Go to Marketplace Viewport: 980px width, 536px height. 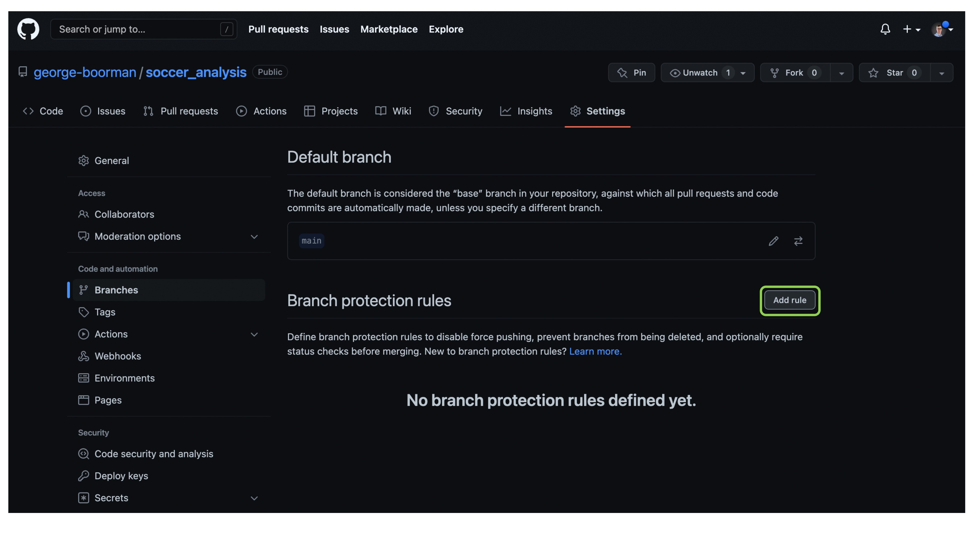389,29
